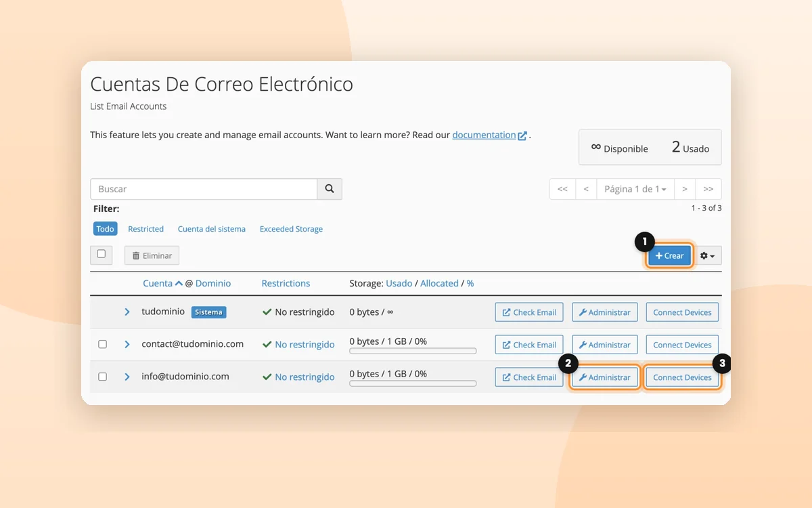Image resolution: width=812 pixels, height=508 pixels.
Task: Select the Exceeded Storage filter
Action: (291, 229)
